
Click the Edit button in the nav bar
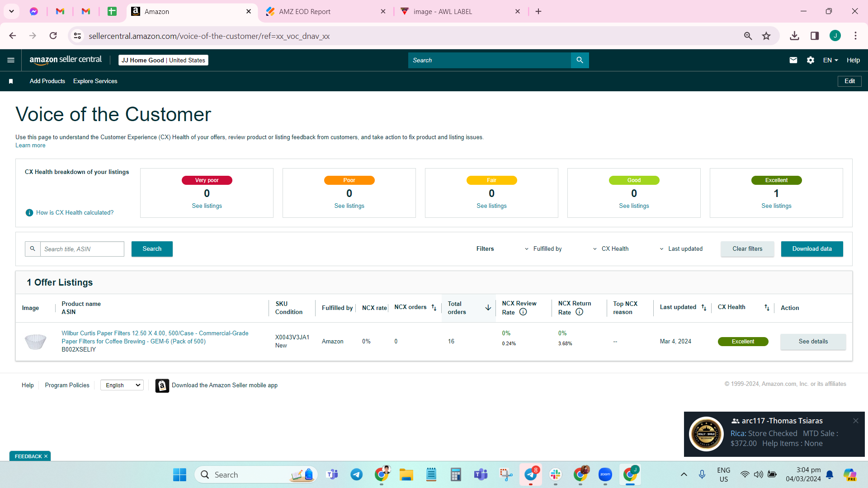pos(849,81)
